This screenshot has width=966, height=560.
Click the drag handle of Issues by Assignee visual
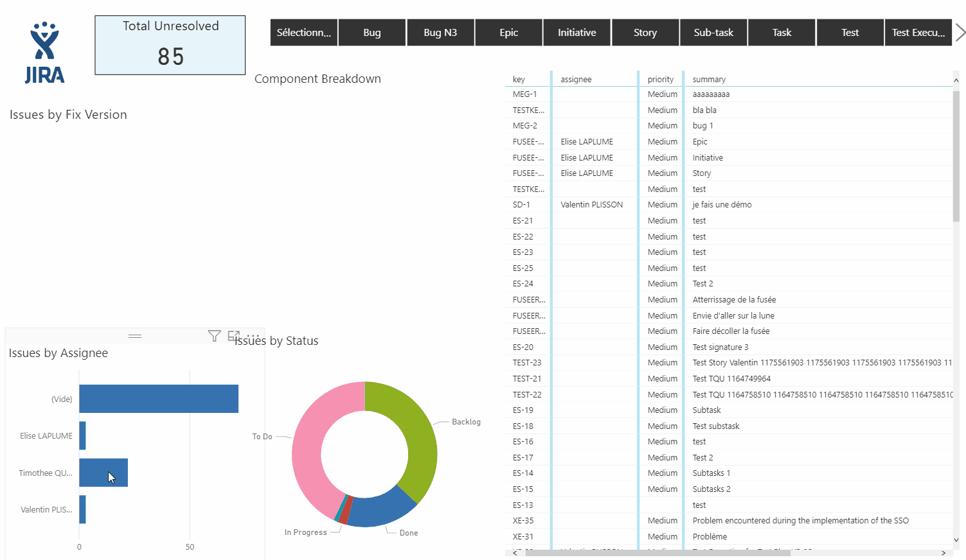pos(135,336)
